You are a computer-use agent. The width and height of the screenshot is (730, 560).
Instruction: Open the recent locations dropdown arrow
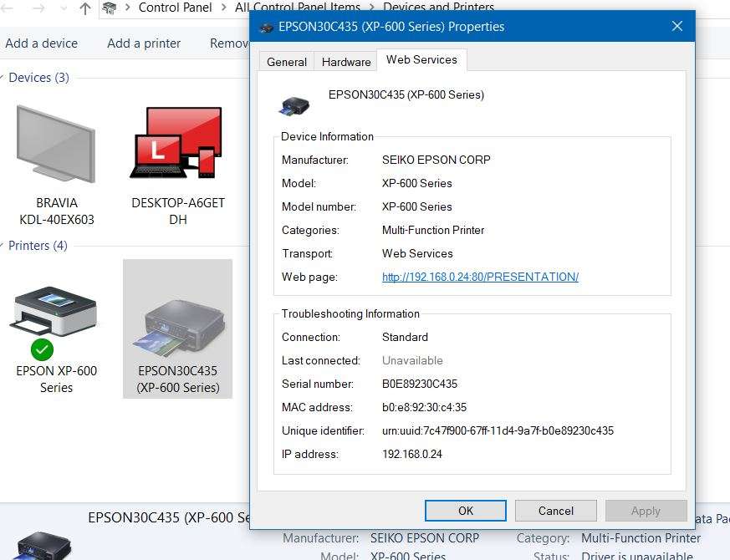tap(64, 8)
